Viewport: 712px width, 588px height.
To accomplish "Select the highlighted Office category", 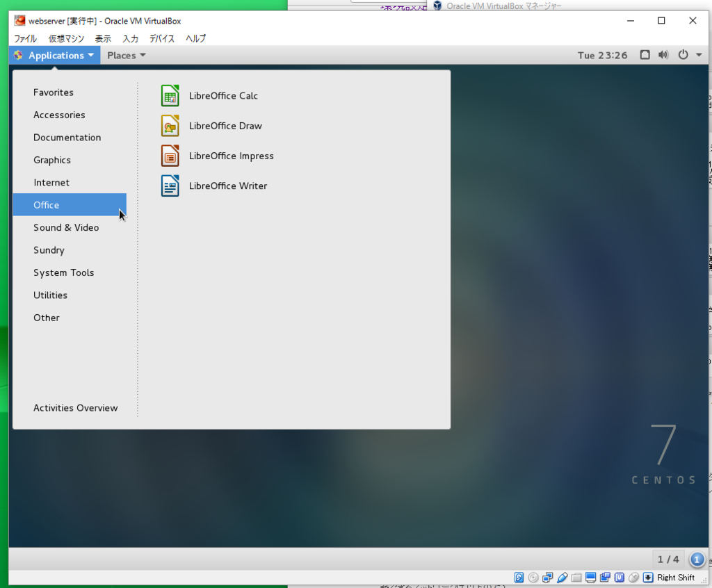I will tap(70, 205).
